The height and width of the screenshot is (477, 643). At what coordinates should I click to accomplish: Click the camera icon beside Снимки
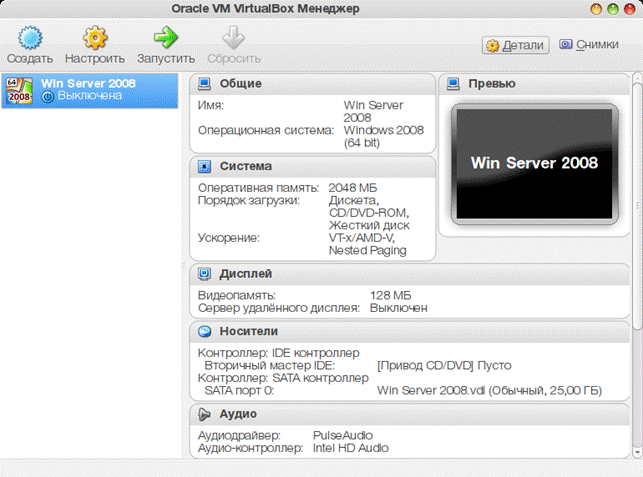tap(566, 44)
